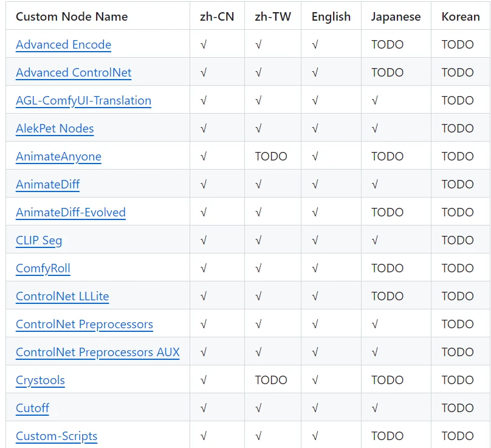Click the Japanese TODO cell for Crystools
This screenshot has height=448, width=491.
[x=387, y=380]
